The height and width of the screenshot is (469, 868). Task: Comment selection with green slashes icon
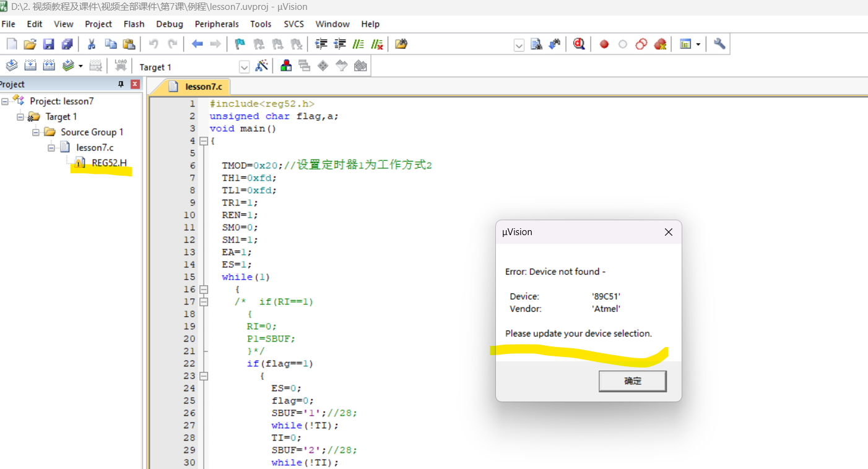[358, 44]
